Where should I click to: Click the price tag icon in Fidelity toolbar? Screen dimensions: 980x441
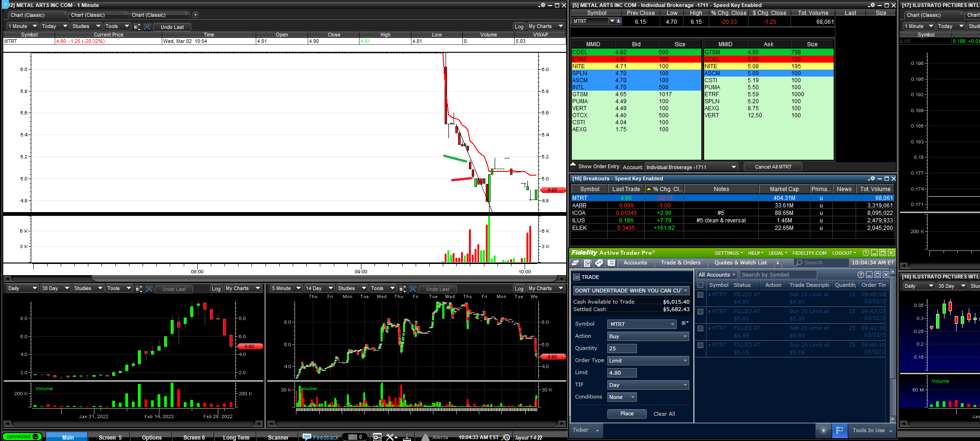click(x=599, y=263)
